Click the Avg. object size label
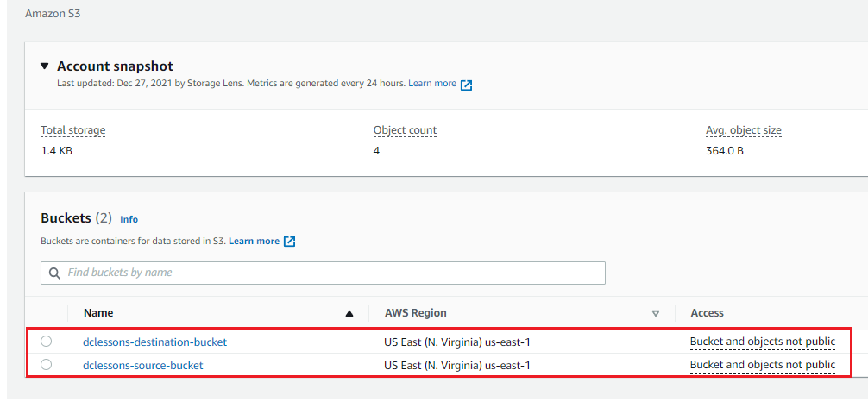This screenshot has height=402, width=868. (x=744, y=130)
